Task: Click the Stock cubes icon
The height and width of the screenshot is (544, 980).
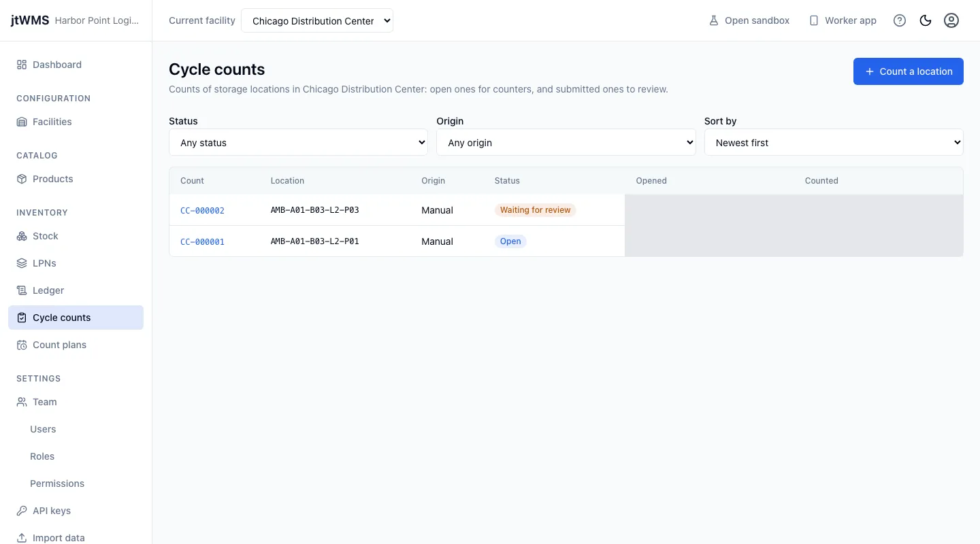Action: [22, 236]
